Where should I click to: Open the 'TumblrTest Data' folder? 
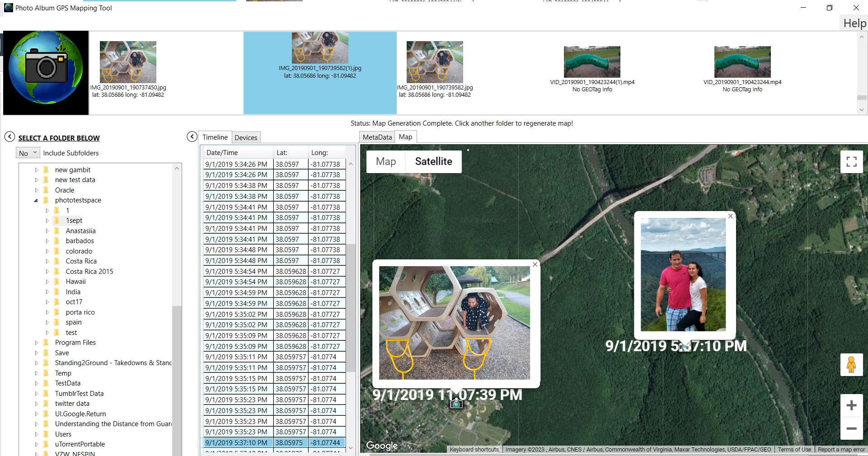[x=80, y=394]
